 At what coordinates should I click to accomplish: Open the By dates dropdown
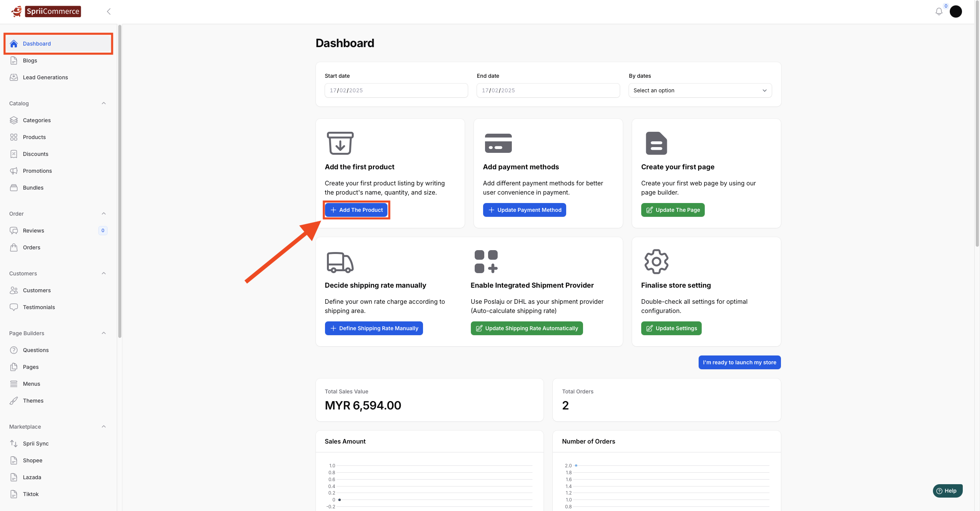tap(700, 90)
